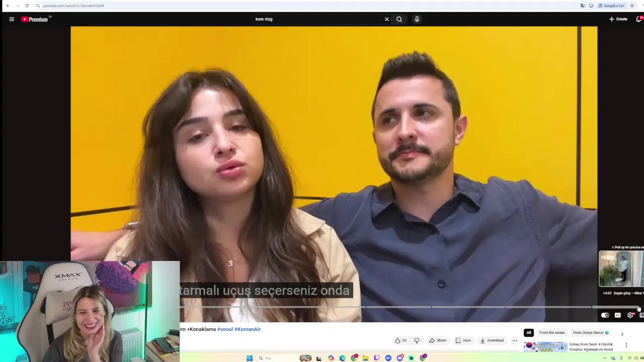Go back in browser history
The height and width of the screenshot is (362, 644).
click(x=8, y=6)
